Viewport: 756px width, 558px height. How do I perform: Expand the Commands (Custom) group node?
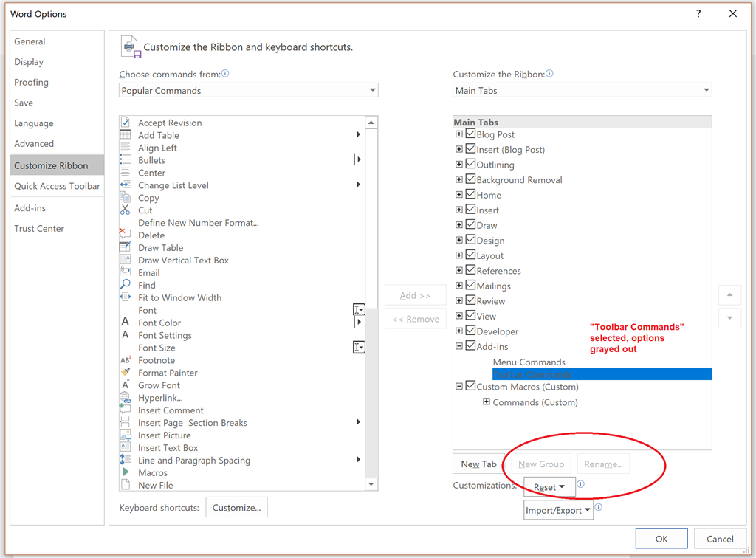tap(487, 402)
